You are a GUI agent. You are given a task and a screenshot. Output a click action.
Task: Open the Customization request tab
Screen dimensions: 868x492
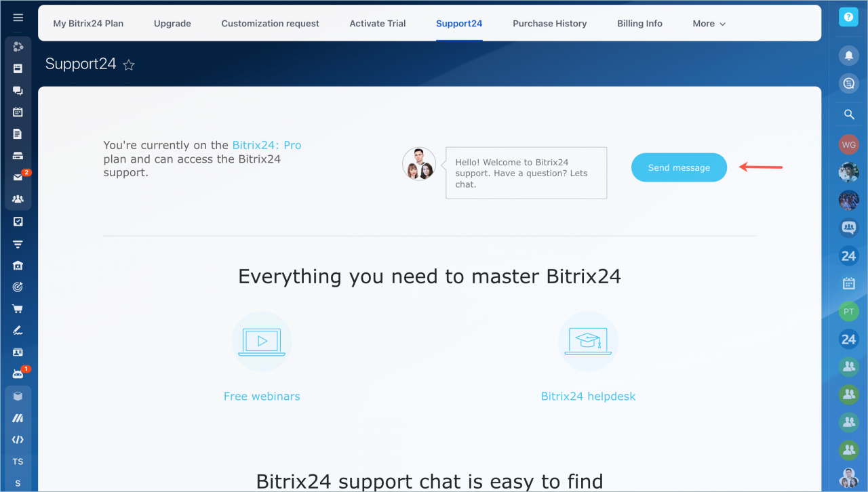[x=270, y=23]
